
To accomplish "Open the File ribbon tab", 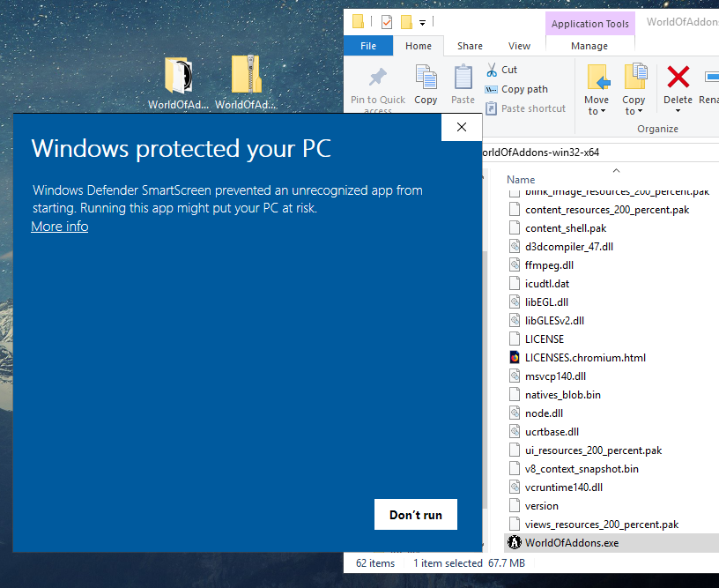I will 368,46.
